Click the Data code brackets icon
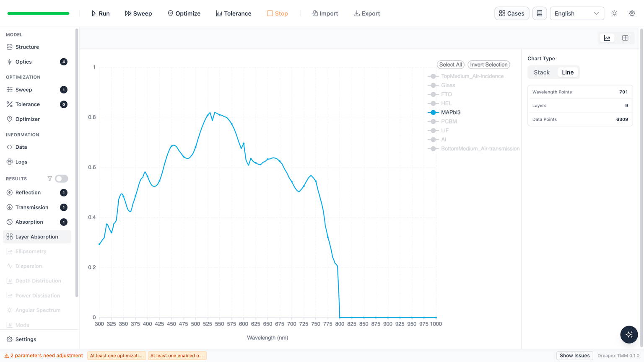This screenshot has width=644, height=362. (10, 147)
